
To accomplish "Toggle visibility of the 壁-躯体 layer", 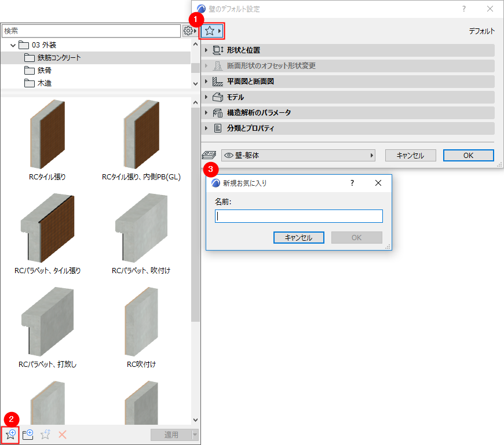I will (x=227, y=155).
